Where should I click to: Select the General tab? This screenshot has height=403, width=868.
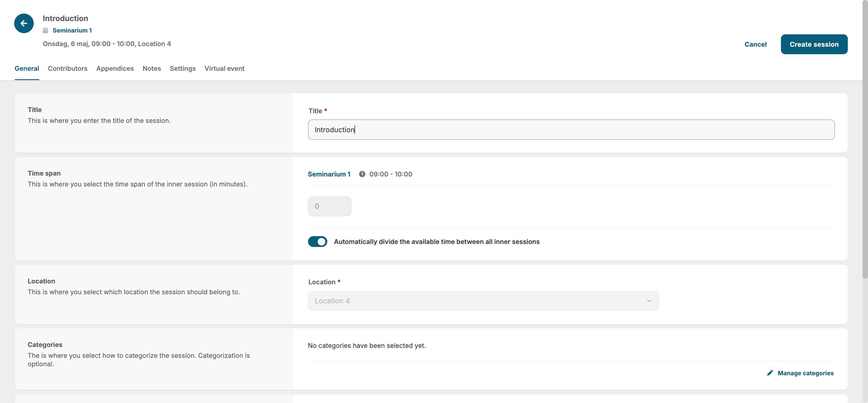tap(27, 69)
